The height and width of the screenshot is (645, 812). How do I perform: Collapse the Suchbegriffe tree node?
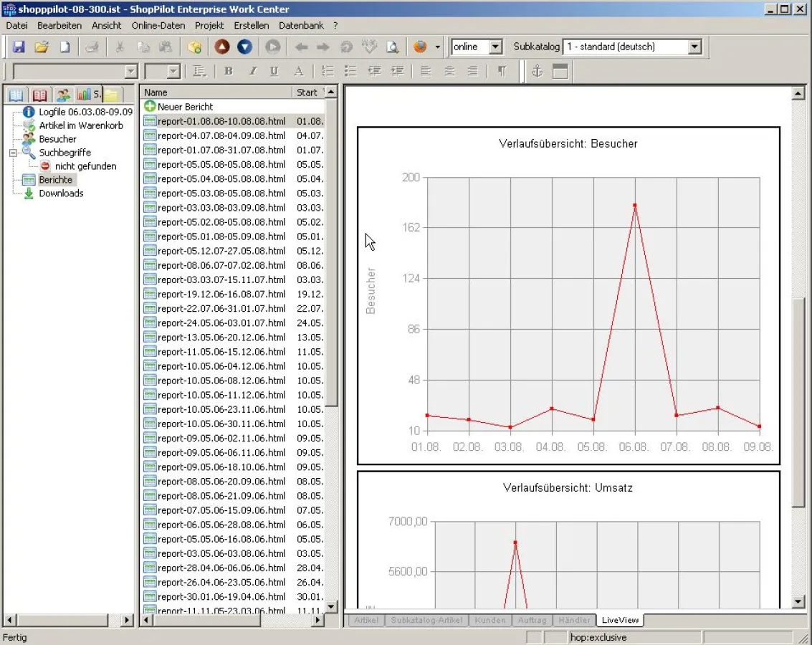point(13,153)
